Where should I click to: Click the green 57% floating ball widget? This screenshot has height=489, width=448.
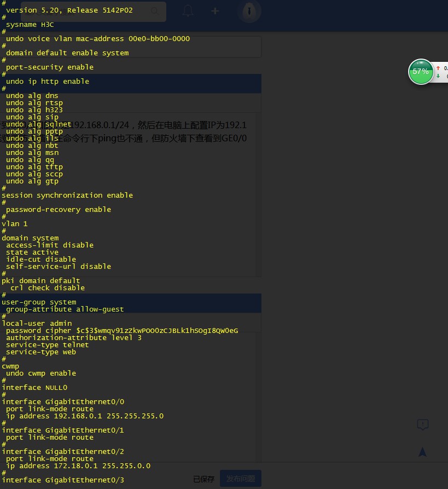coord(421,71)
